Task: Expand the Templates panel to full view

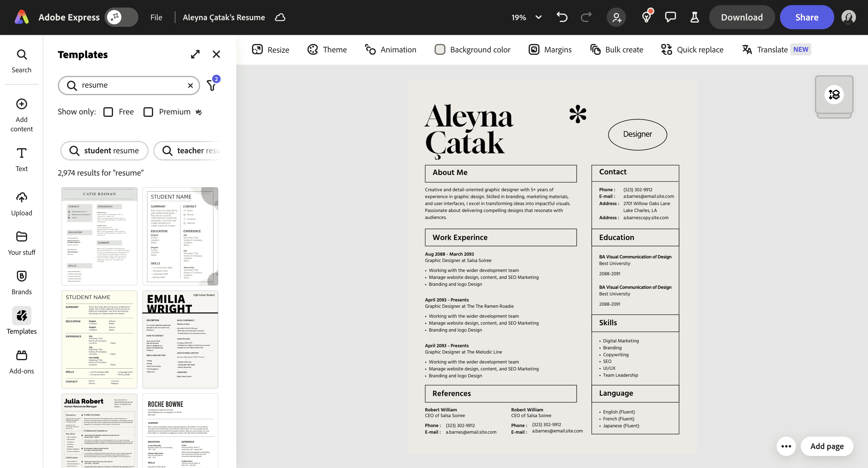Action: (195, 54)
